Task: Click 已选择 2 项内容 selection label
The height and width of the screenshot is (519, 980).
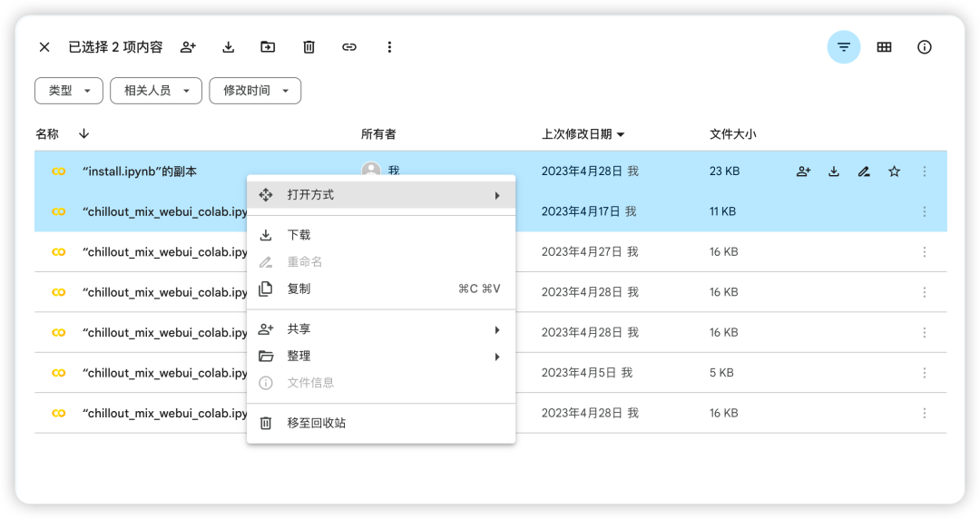Action: [x=115, y=47]
